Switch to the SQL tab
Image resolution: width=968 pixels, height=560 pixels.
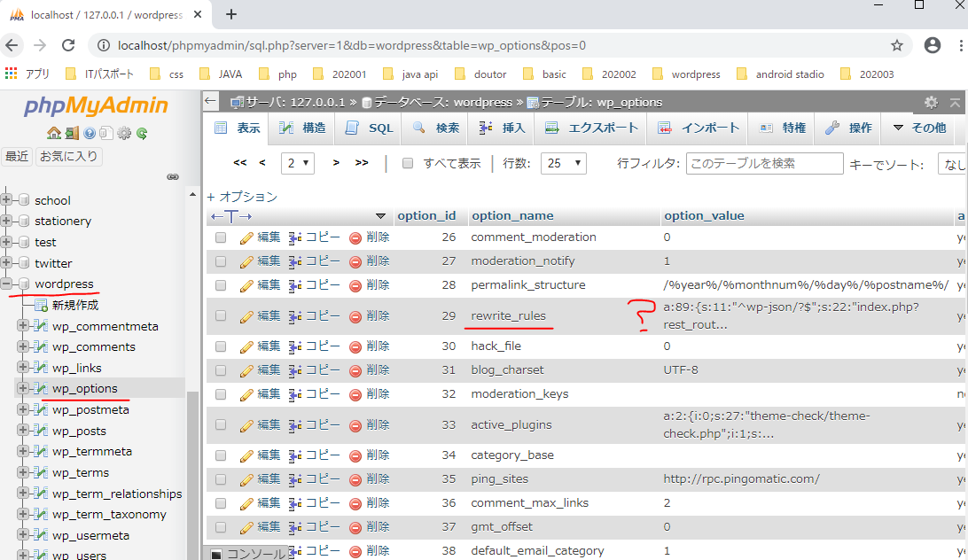(x=369, y=128)
